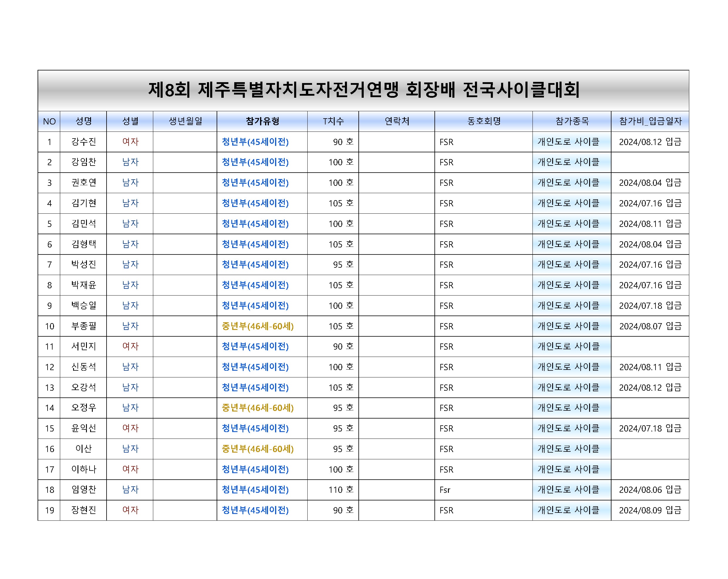This screenshot has width=728, height=579.
Task: Click 100 호 in 이하나's row
Action: 341,470
